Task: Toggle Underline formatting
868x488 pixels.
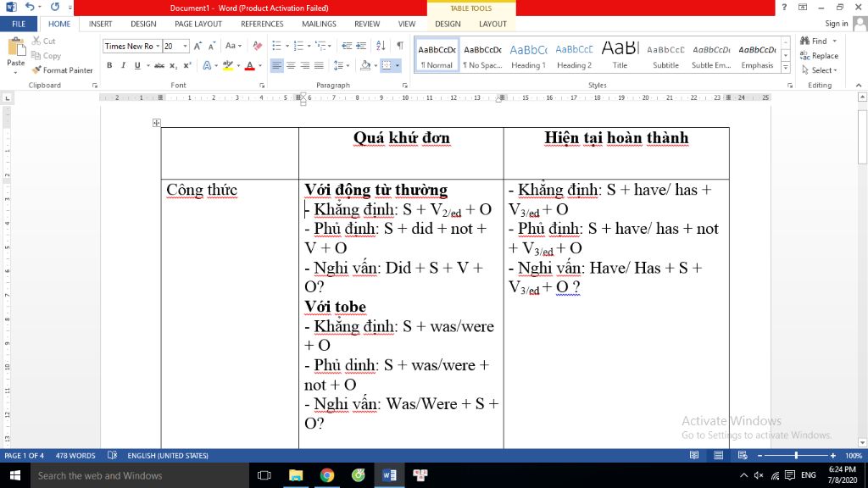Action: (x=137, y=65)
